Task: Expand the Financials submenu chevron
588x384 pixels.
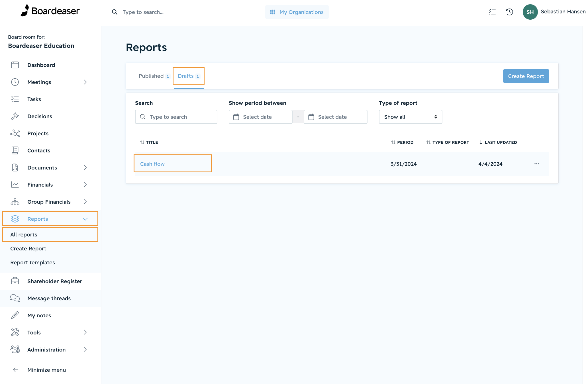Action: (x=85, y=185)
